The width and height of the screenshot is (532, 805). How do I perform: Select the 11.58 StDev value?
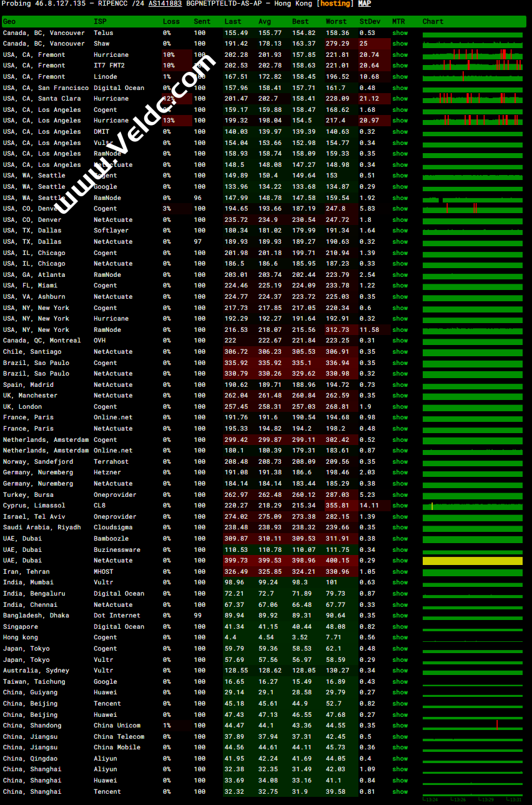coord(369,330)
